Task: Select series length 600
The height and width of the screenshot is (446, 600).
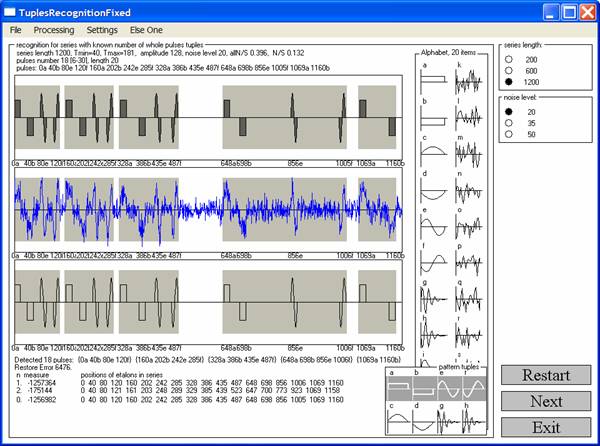Action: tap(509, 71)
